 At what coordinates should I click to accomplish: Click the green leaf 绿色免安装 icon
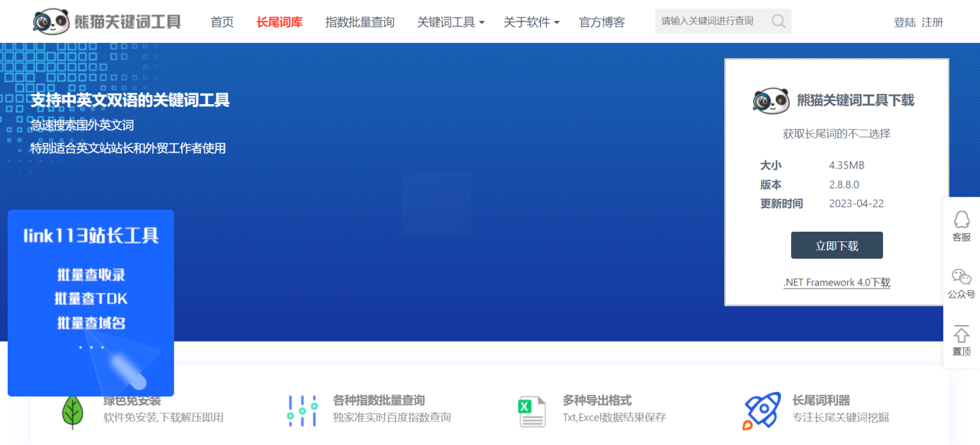73,411
